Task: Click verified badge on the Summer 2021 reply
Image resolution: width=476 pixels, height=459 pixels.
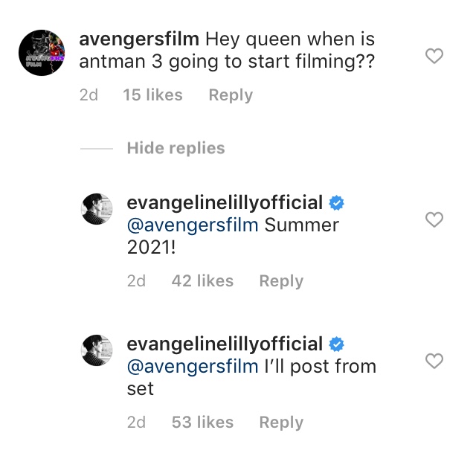Action: (337, 202)
